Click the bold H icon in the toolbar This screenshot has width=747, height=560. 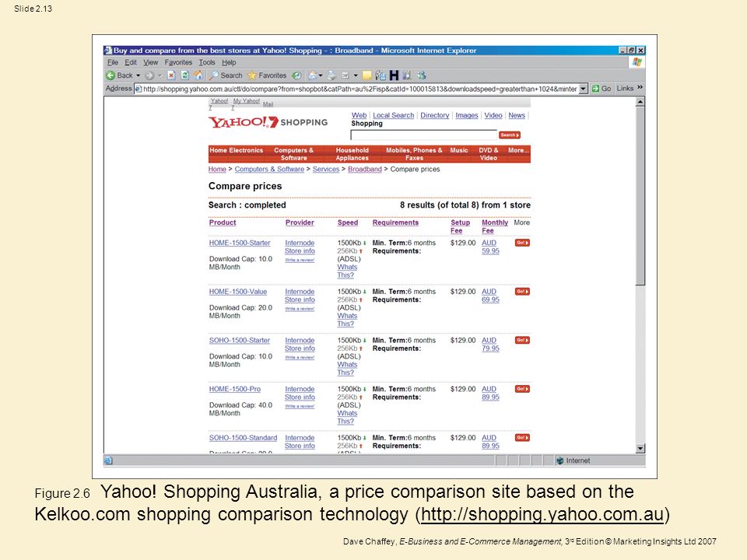(394, 75)
